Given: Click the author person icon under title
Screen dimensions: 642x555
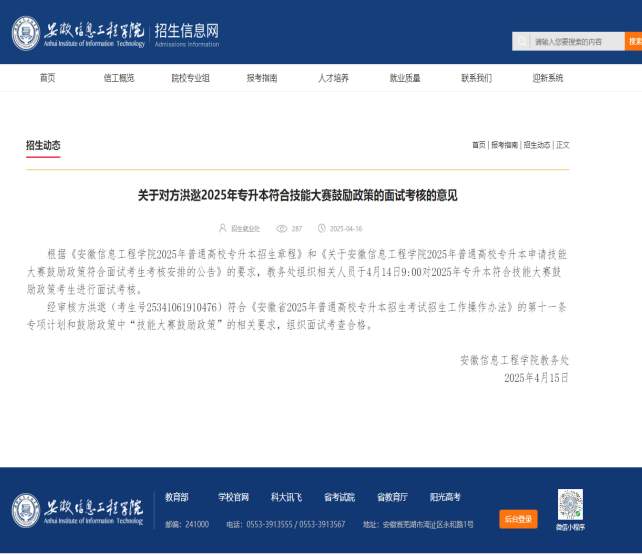Looking at the screenshot, I should click(x=222, y=228).
